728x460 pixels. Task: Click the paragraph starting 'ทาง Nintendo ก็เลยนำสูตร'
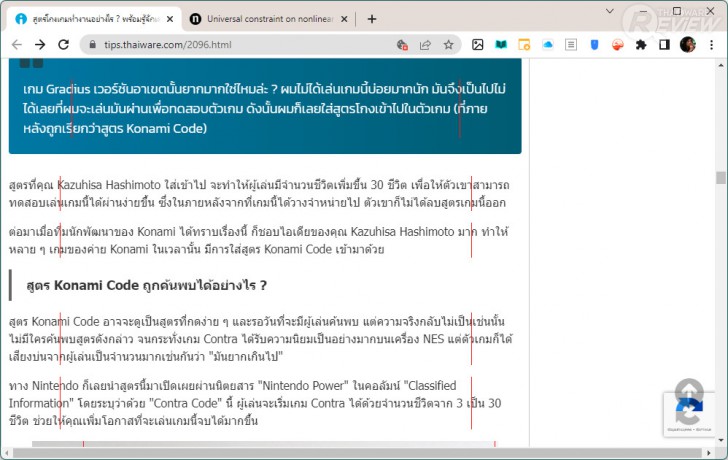pyautogui.click(x=255, y=403)
